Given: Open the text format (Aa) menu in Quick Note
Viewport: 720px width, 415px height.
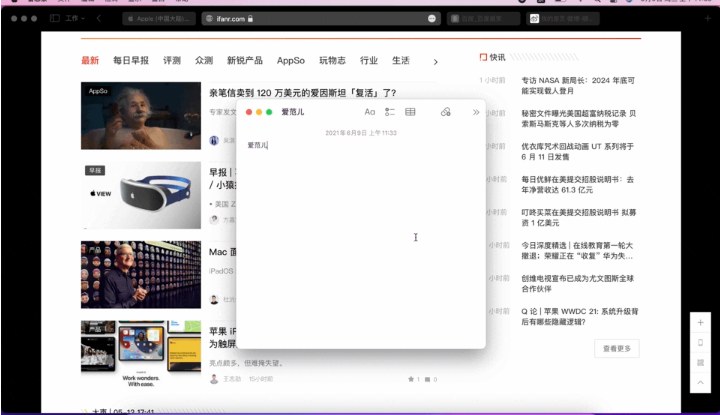Looking at the screenshot, I should [x=370, y=112].
